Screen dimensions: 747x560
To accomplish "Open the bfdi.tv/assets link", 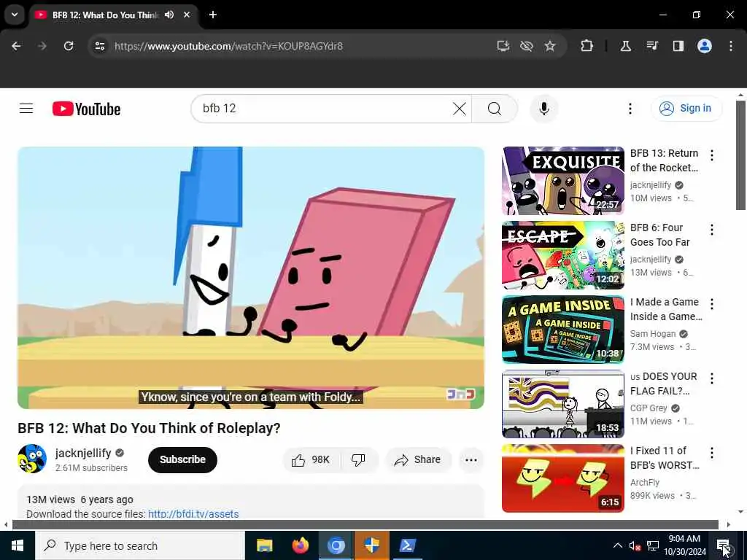I will click(x=193, y=514).
